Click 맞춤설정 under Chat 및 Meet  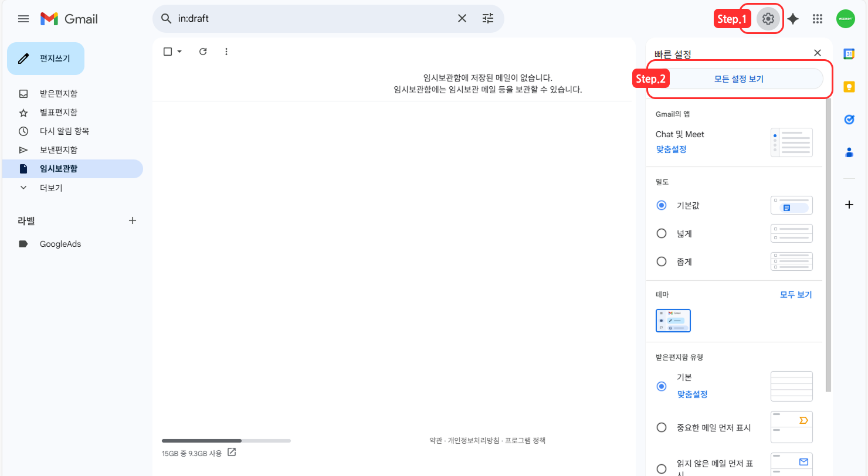coord(671,149)
